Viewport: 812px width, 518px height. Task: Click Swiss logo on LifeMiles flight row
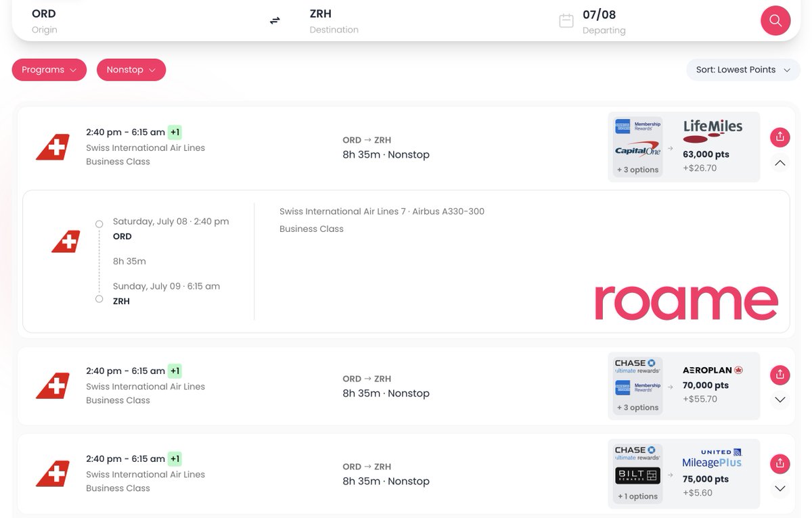click(x=53, y=147)
